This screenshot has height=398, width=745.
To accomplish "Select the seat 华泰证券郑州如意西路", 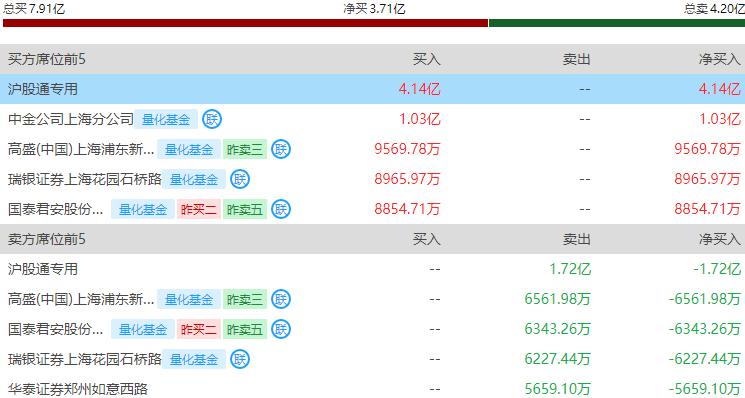I will (78, 389).
